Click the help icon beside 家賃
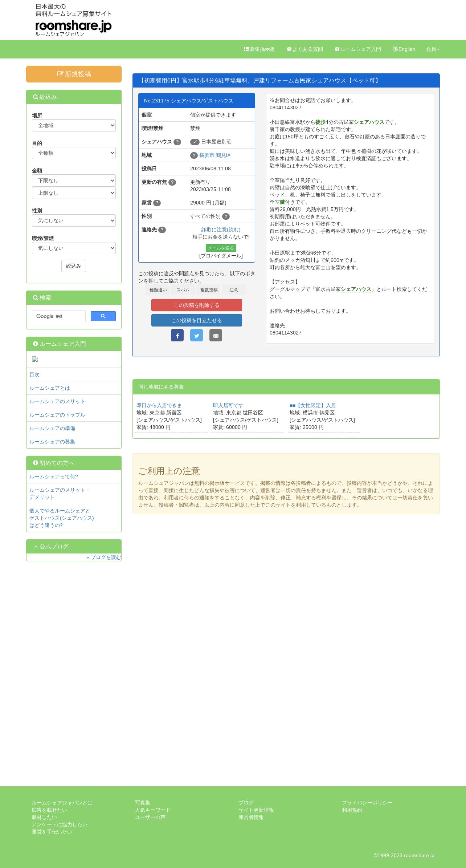 click(x=157, y=203)
